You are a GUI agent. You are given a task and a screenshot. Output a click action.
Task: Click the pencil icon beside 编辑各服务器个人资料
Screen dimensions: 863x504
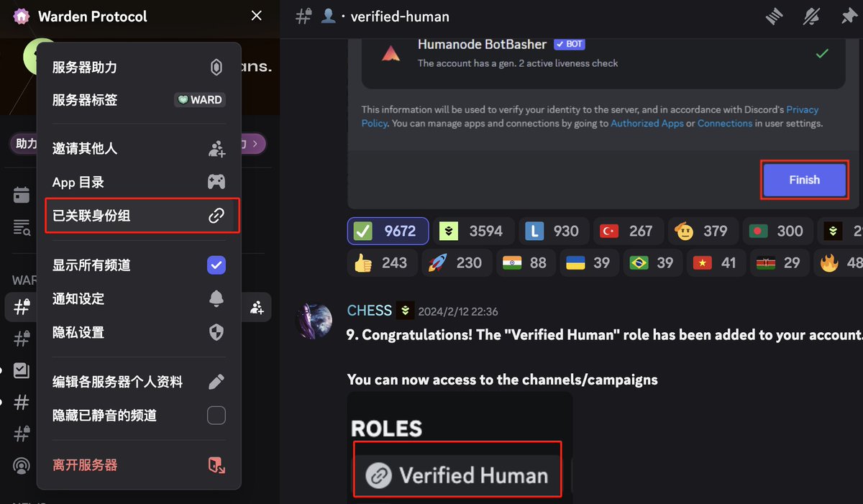click(216, 382)
